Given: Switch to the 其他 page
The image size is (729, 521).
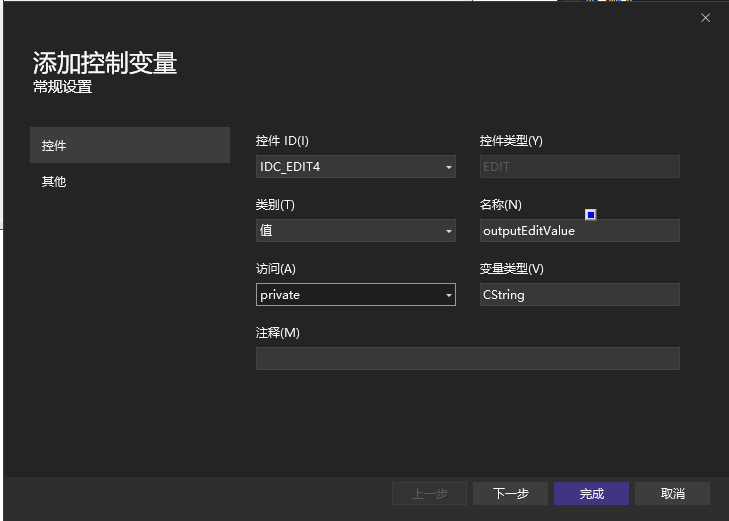Looking at the screenshot, I should 54,181.
